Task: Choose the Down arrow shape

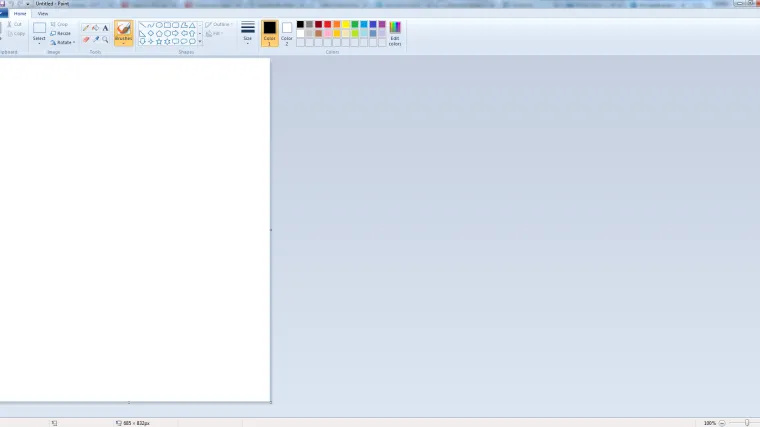Action: (142, 42)
